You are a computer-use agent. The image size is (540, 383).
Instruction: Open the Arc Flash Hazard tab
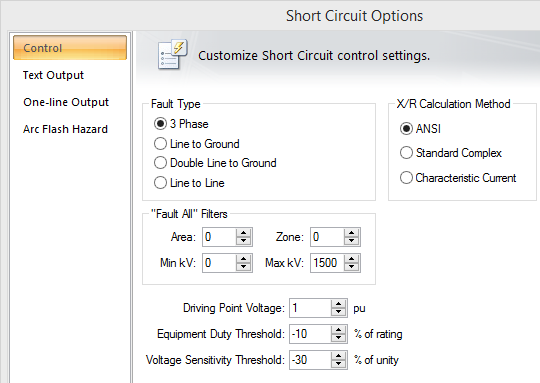(x=65, y=129)
